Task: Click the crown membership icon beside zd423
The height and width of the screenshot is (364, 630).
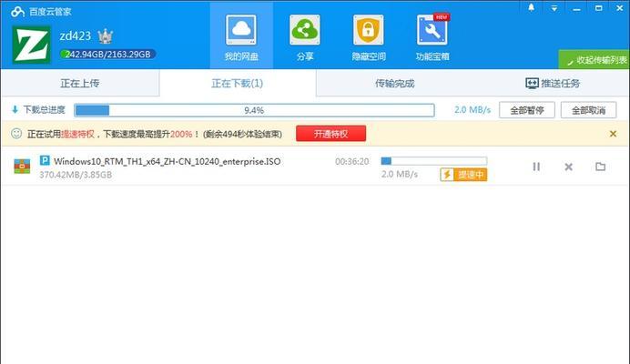Action: click(x=106, y=36)
